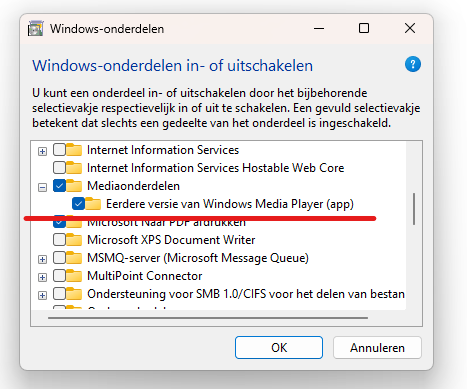The height and width of the screenshot is (389, 467).
Task: Expand the Ondersteuning voor SMB 1.0/CIFS node
Action: (x=42, y=295)
